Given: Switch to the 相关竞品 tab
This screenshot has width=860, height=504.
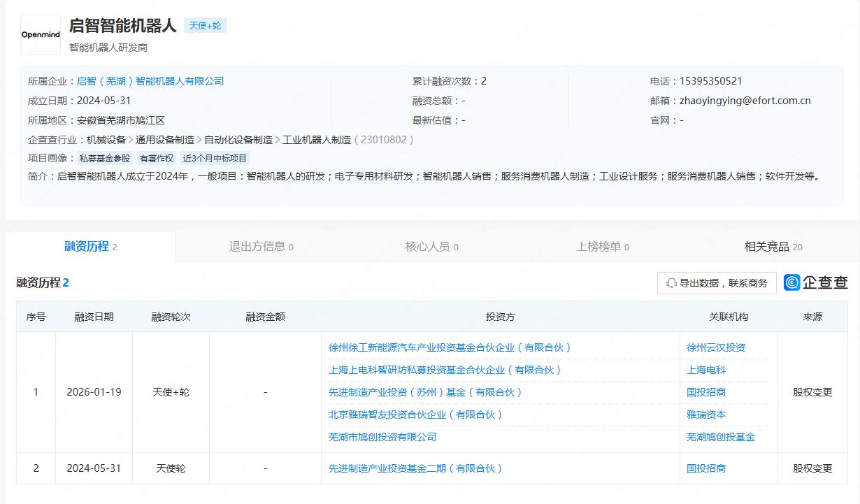Looking at the screenshot, I should (x=773, y=247).
